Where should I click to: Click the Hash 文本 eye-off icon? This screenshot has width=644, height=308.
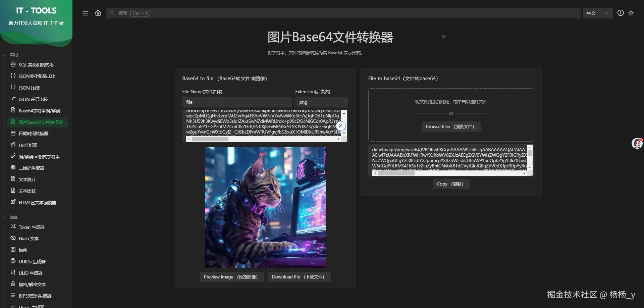13,238
